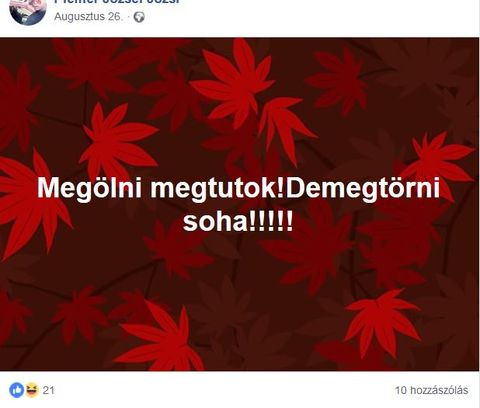Image resolution: width=480 pixels, height=408 pixels.
Task: Open the 21 reactions count
Action: point(49,390)
